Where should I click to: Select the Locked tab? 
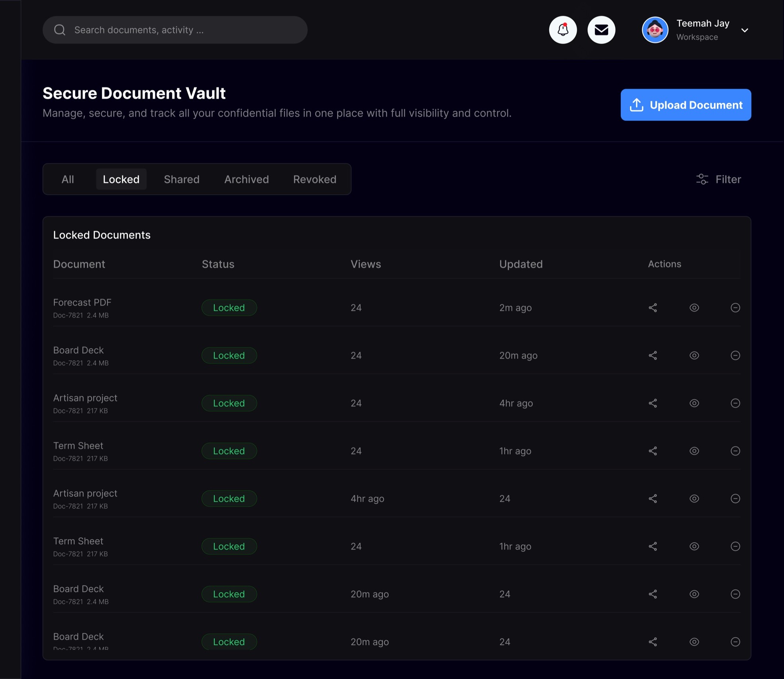pos(121,179)
